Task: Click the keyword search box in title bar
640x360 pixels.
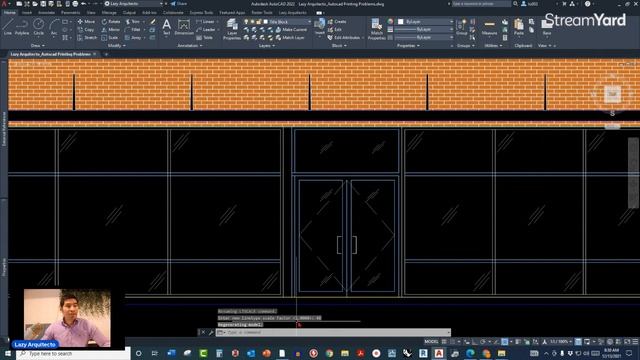Action: (481, 4)
